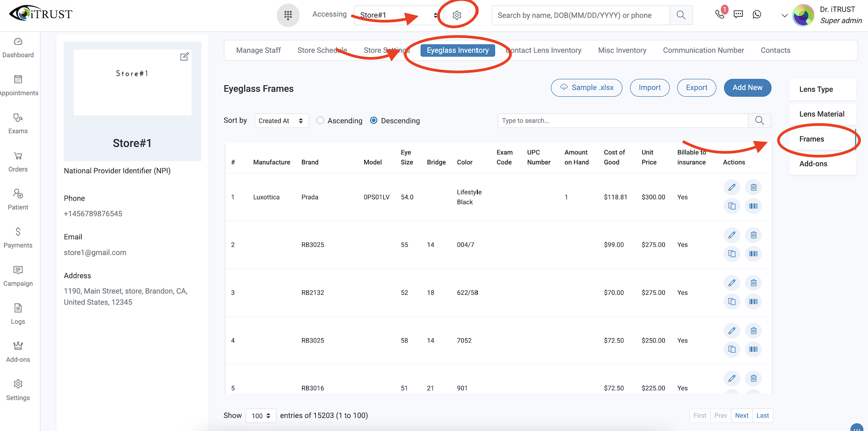
Task: Open the Created At sort dropdown
Action: (281, 121)
